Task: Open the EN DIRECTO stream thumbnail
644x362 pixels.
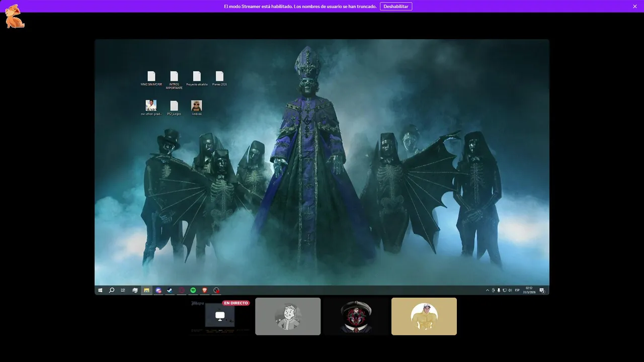Action: coord(220,316)
